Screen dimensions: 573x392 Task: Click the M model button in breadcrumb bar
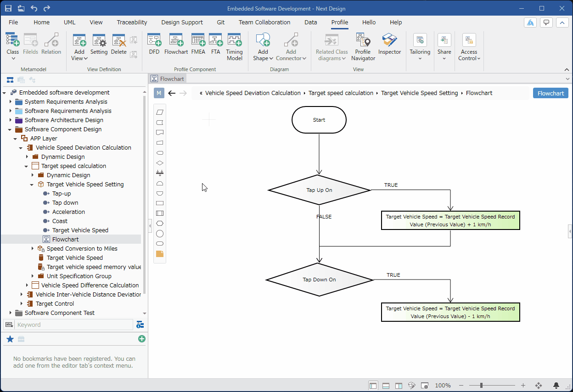click(x=159, y=93)
